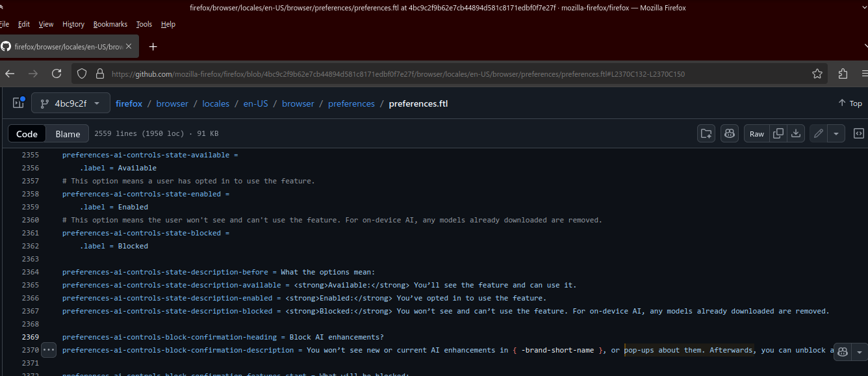Bookmark this page with the star
Image resolution: width=868 pixels, height=376 pixels.
point(817,74)
